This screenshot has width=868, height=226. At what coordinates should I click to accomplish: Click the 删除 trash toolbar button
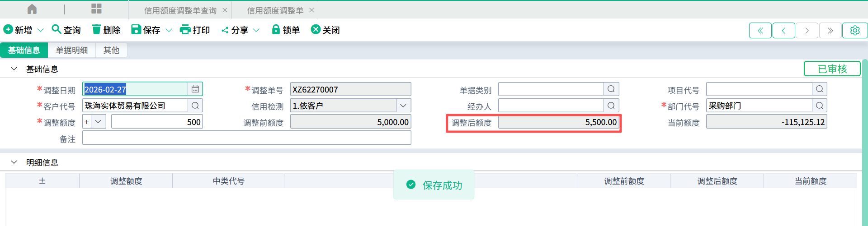coord(106,30)
